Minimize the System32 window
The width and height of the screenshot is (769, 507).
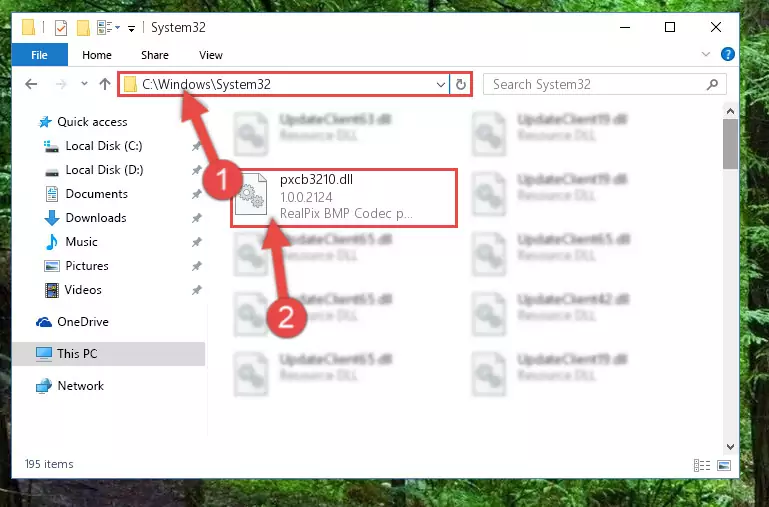point(625,27)
